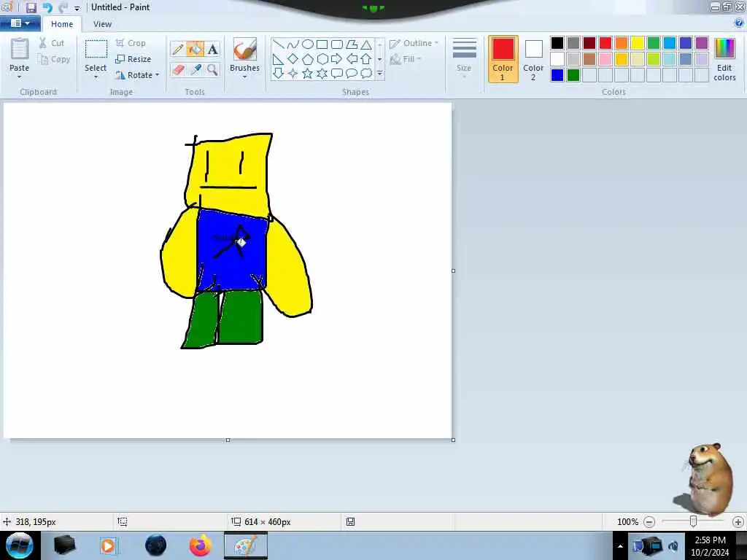
Task: Choose the Rounded rectangular callout shape
Action: (x=337, y=74)
